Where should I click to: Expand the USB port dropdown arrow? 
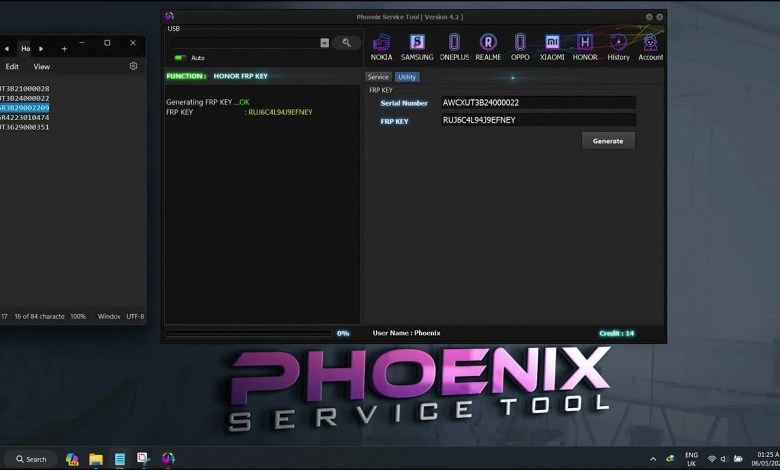tap(324, 43)
